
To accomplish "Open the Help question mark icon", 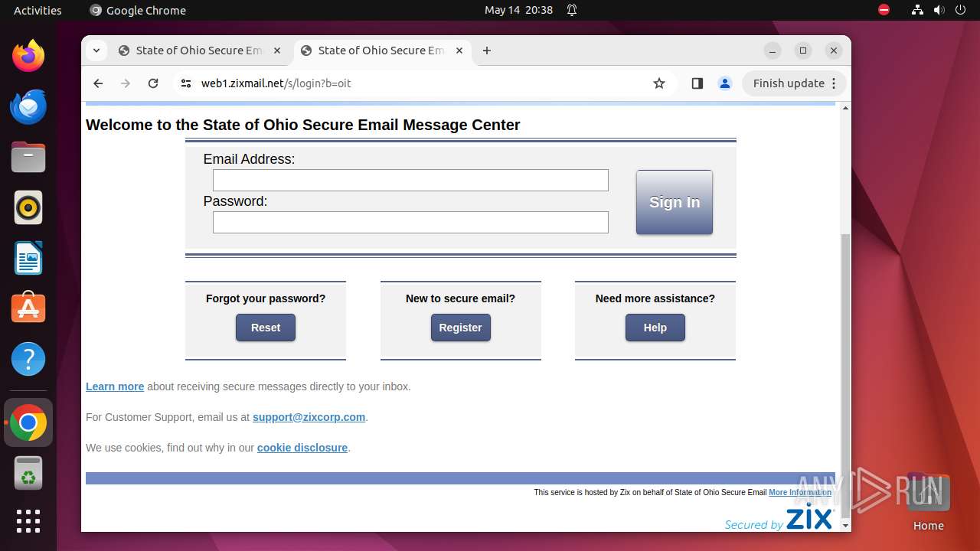I will (28, 359).
